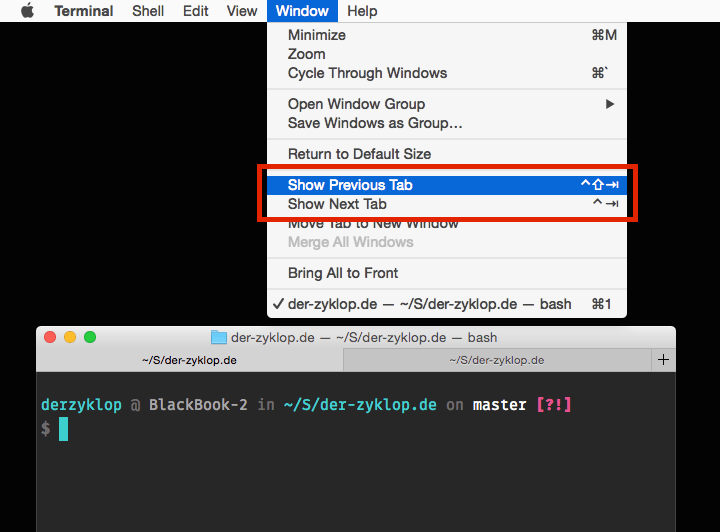This screenshot has width=720, height=532.
Task: Click Save Windows as Group…
Action: (x=375, y=123)
